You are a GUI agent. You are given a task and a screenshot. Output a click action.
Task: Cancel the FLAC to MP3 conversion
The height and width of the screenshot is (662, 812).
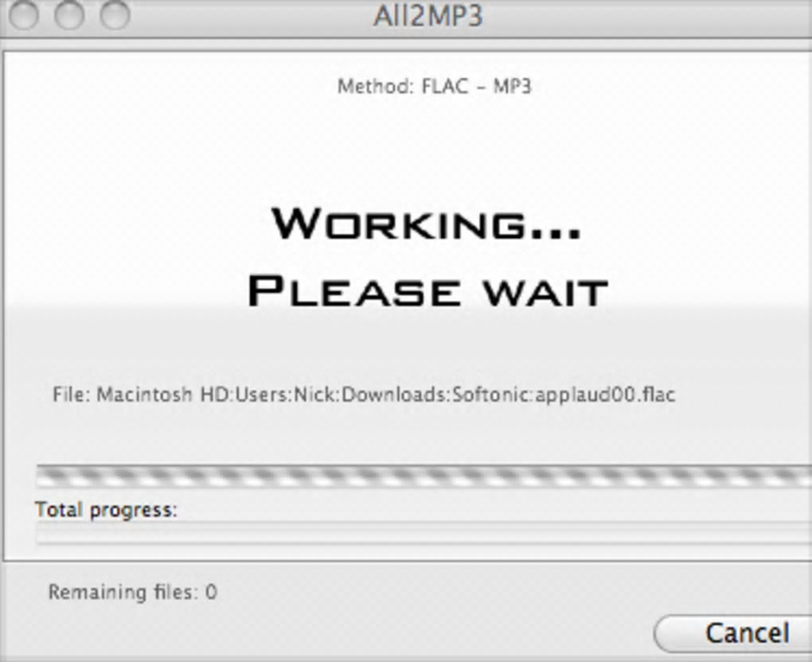point(733,633)
